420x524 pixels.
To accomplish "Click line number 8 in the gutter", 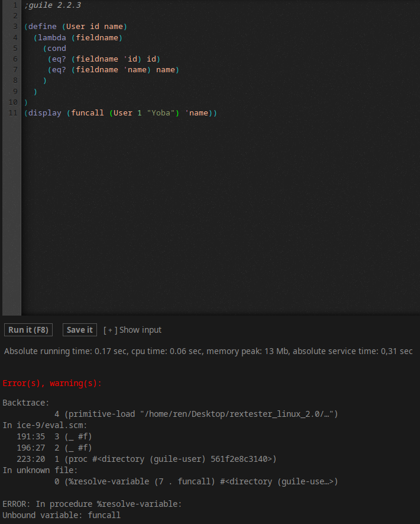I will (x=15, y=81).
